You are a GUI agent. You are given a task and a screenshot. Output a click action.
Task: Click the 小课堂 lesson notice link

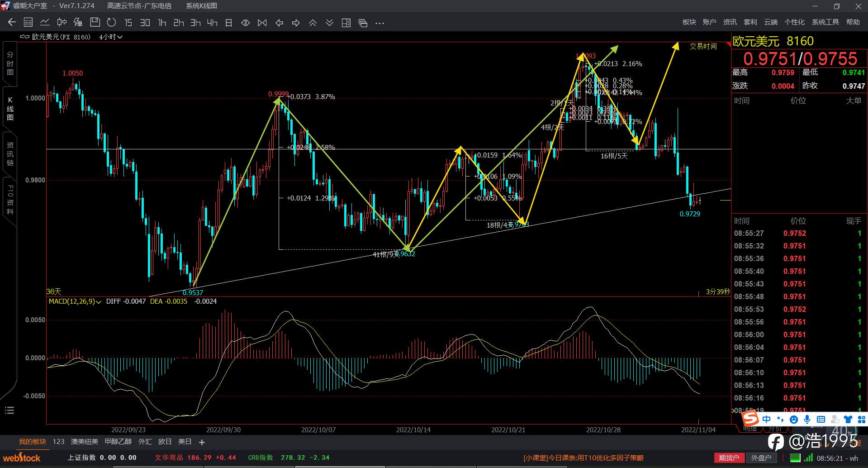(x=583, y=458)
